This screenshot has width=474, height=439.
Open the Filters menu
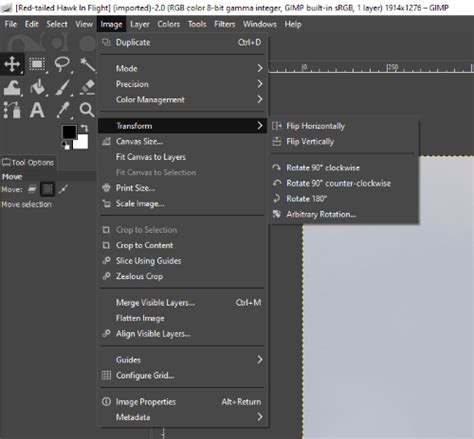[x=225, y=24]
